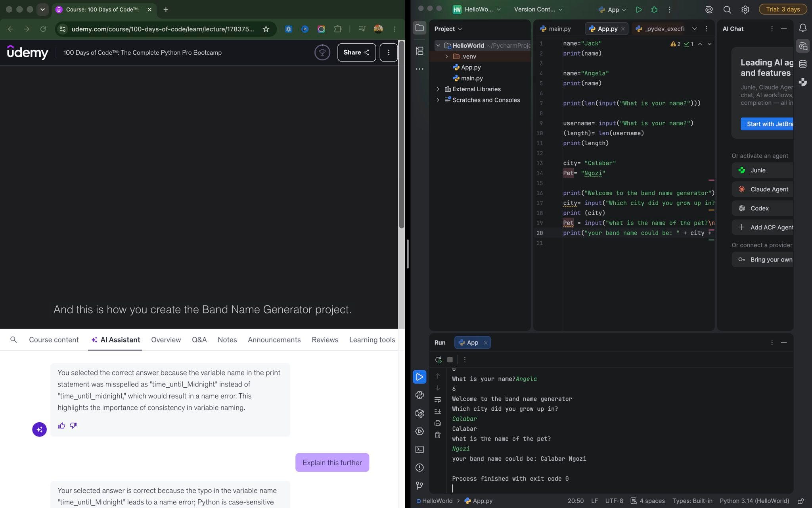Rerun App in the Run panel
Image resolution: width=812 pixels, height=508 pixels.
pyautogui.click(x=438, y=360)
